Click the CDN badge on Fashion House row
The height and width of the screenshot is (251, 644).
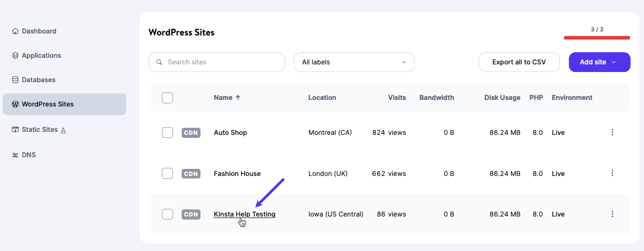pos(191,173)
